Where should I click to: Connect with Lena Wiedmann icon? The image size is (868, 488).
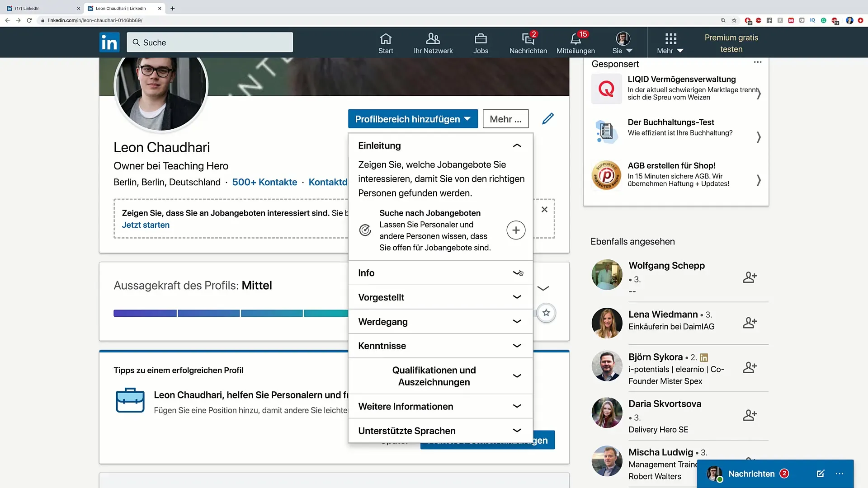[x=750, y=323]
